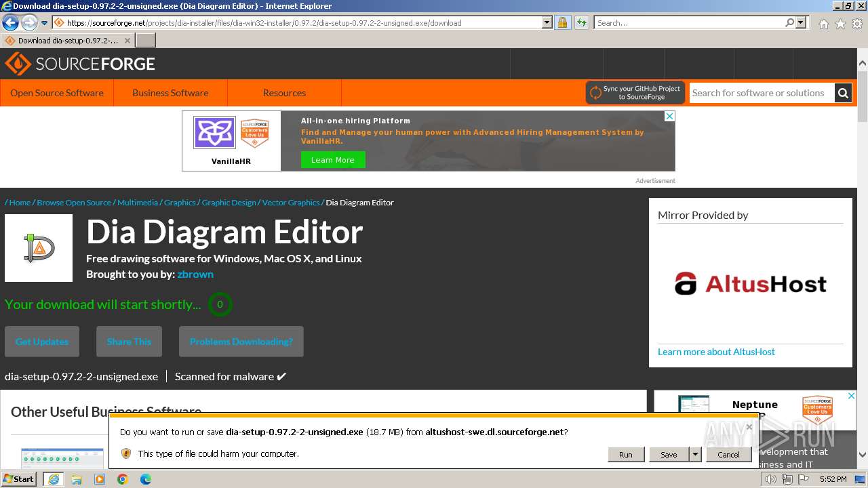868x488 pixels.
Task: Click the dia-setup-0.97.2-2-unsigned.exe filename text
Action: pos(81,376)
